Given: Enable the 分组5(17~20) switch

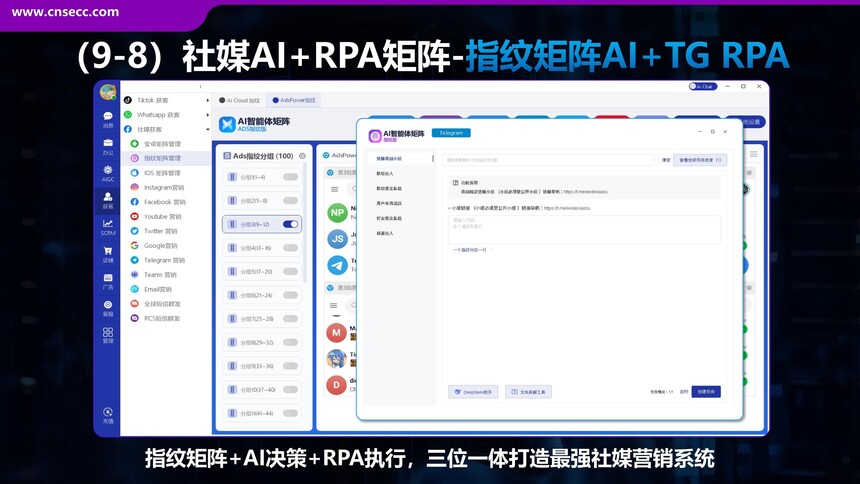Looking at the screenshot, I should pos(291,271).
